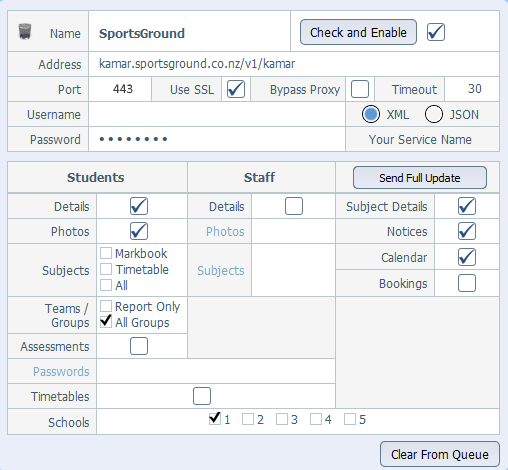508x470 pixels.
Task: Click the greyed-out Staff Photos label
Action: [x=225, y=231]
